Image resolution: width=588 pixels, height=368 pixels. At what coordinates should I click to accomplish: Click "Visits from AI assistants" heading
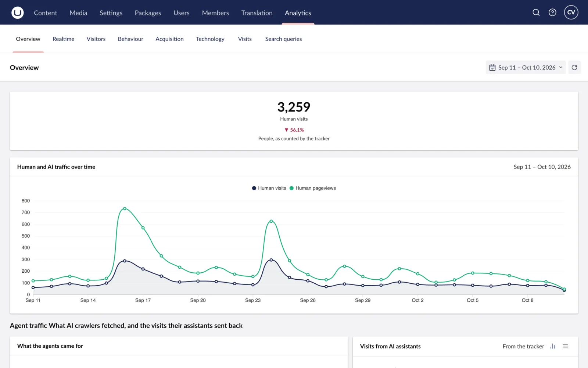coord(390,346)
